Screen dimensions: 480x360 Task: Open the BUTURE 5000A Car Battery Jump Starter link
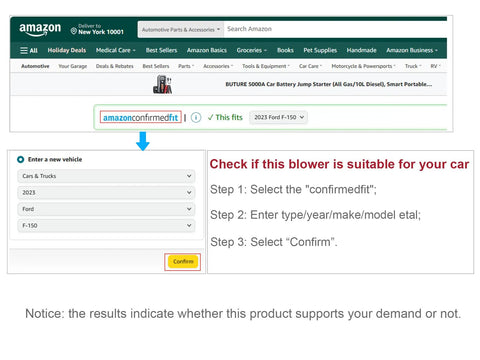pyautogui.click(x=329, y=84)
